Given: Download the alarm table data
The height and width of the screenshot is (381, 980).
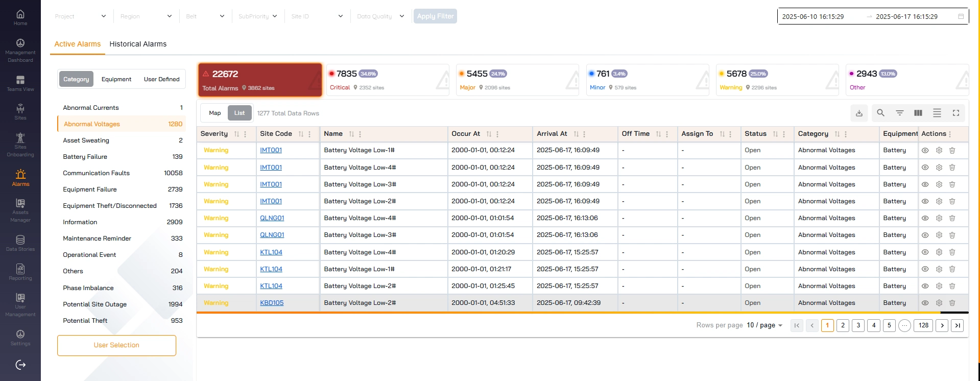Looking at the screenshot, I should 859,113.
